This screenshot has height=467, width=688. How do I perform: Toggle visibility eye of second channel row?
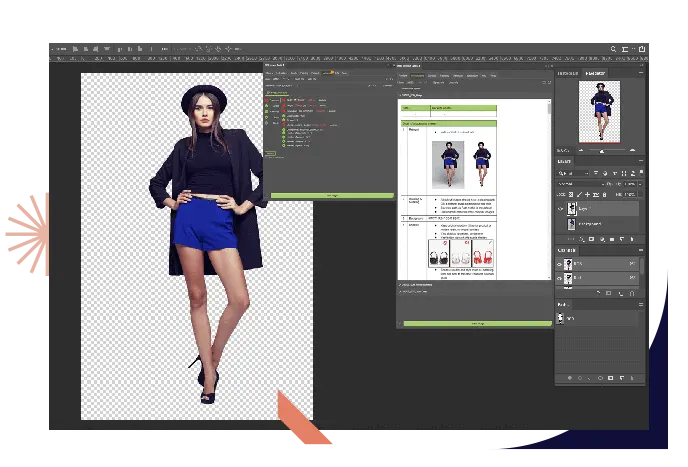pyautogui.click(x=559, y=278)
